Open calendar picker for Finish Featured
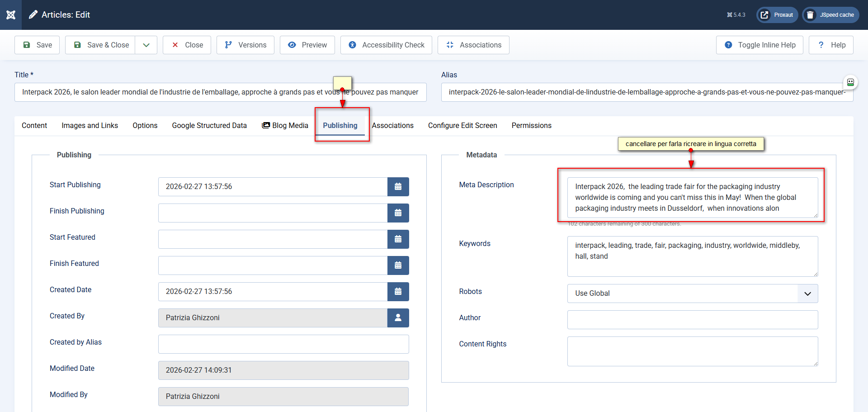 click(398, 265)
